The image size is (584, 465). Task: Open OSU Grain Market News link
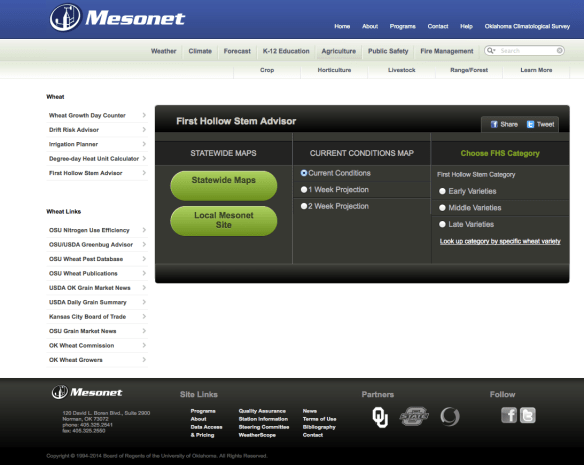tap(83, 331)
